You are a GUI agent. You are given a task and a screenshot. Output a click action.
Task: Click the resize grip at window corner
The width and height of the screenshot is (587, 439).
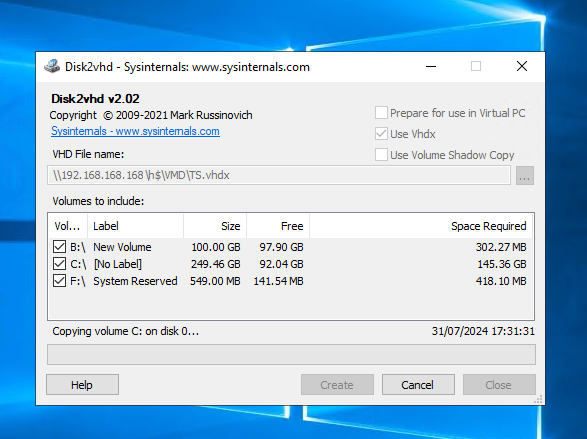tap(538, 399)
